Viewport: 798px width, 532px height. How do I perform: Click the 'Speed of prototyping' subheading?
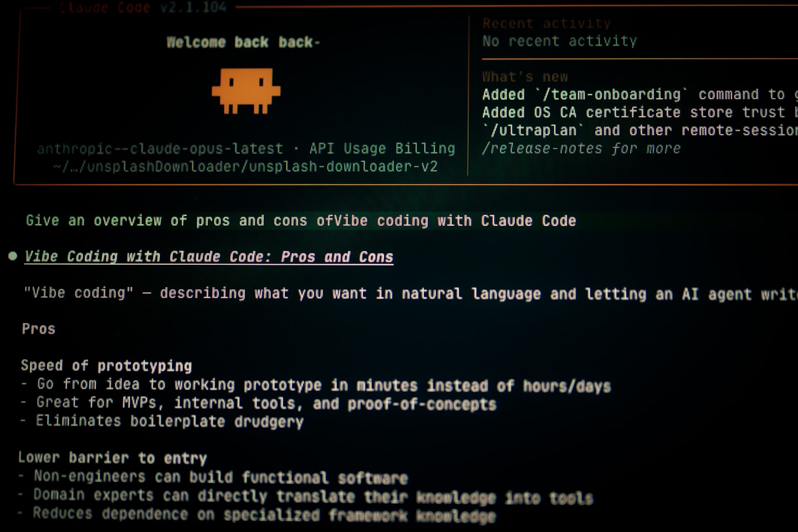(106, 366)
